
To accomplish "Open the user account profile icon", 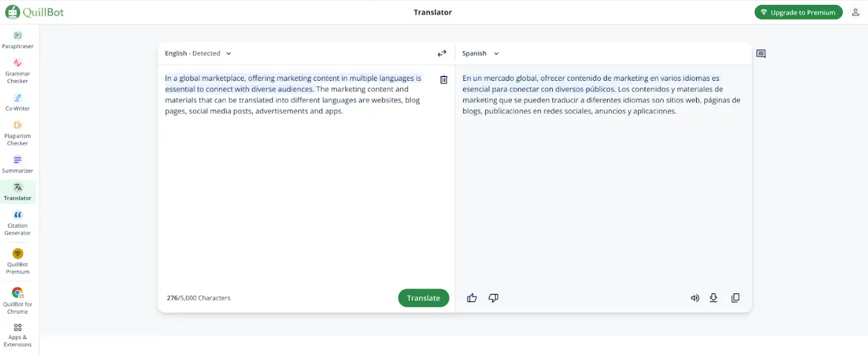I will [855, 12].
